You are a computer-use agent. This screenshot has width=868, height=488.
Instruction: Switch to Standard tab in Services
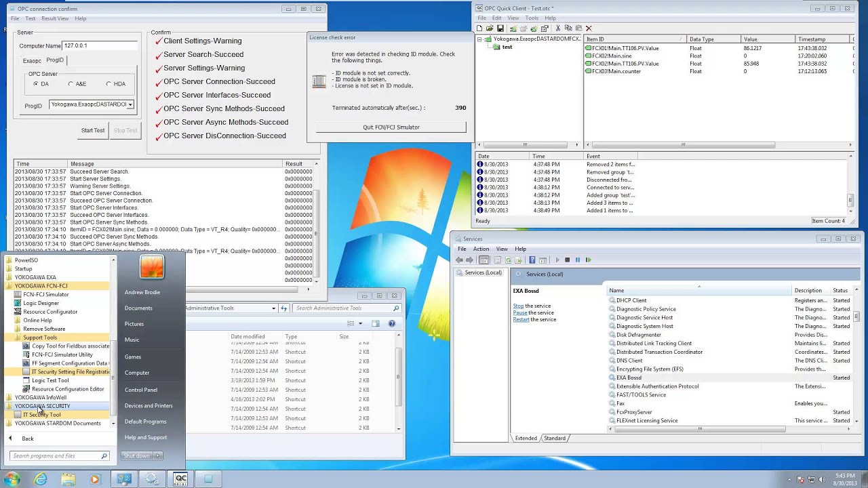555,438
